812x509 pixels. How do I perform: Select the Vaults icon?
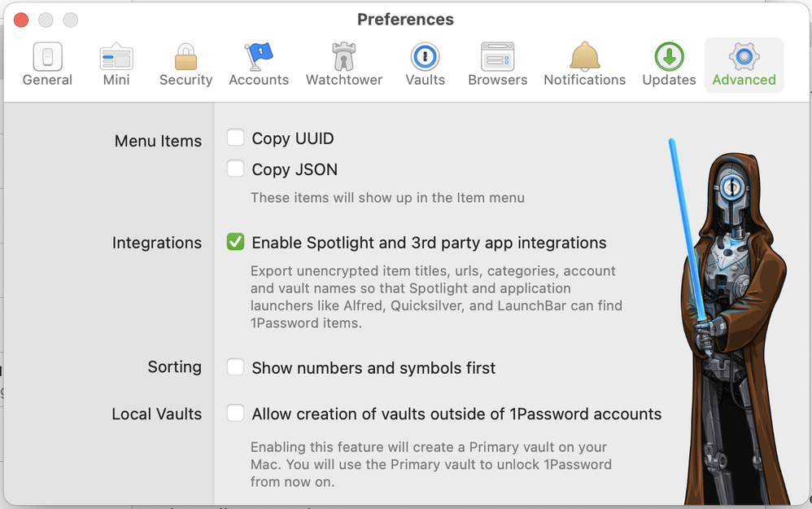click(425, 57)
